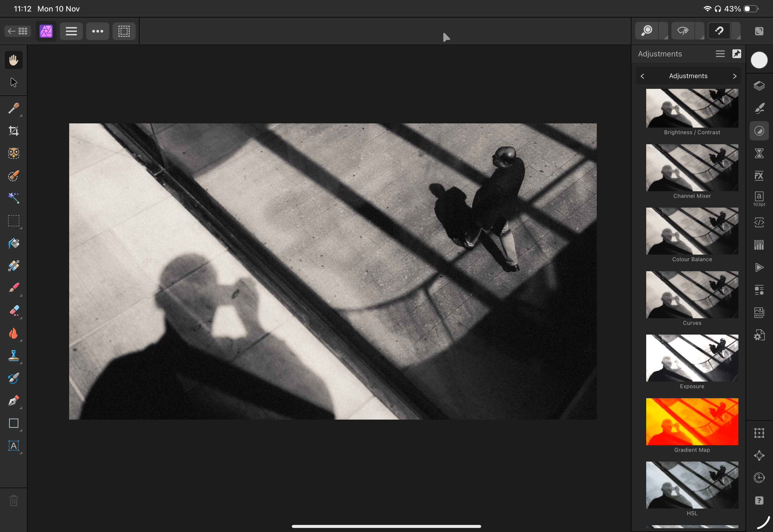
Task: Select the Burn tool flame icon
Action: [14, 333]
